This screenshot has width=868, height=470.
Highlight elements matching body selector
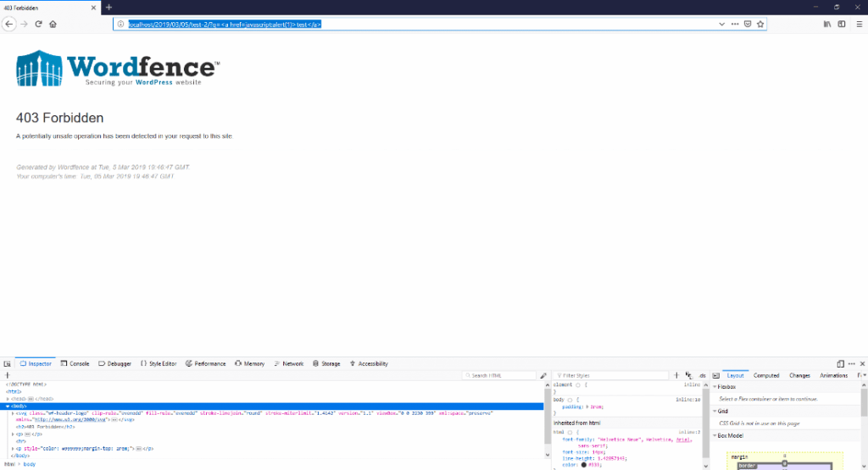tap(570, 400)
